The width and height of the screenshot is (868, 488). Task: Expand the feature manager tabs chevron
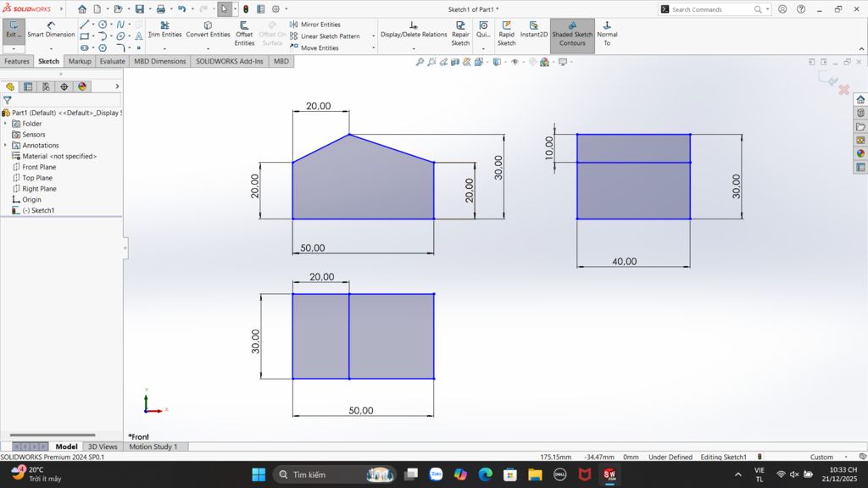point(117,86)
